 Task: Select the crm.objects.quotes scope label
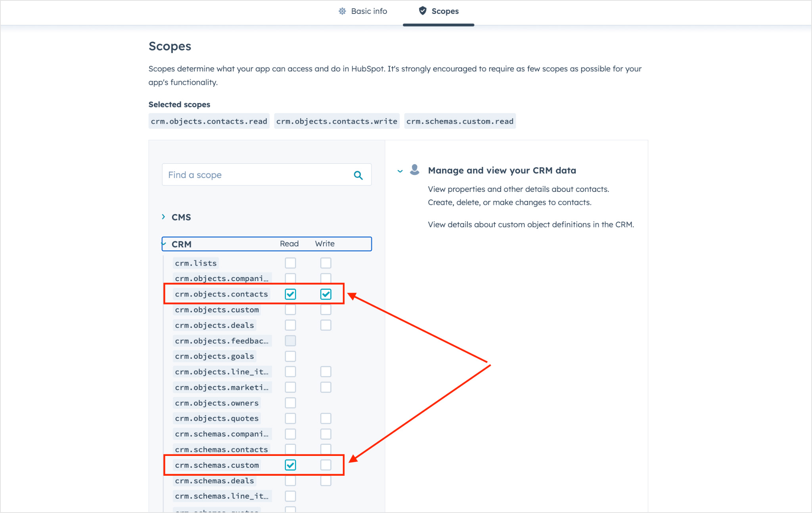(x=217, y=418)
